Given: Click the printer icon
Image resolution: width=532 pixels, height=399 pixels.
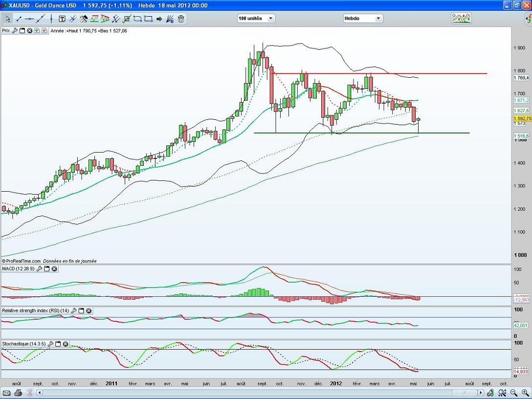Looking at the screenshot, I should point(18,393).
